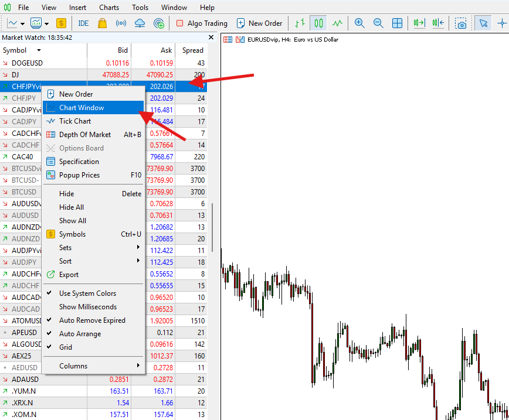
Task: Open the Symbols dollar icon on toolbar
Action: [x=61, y=23]
